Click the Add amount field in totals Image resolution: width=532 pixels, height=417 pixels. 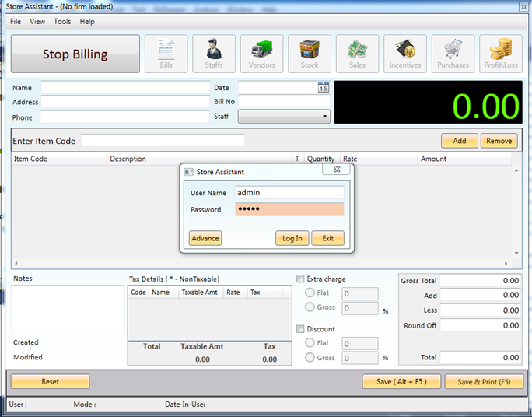tap(481, 295)
